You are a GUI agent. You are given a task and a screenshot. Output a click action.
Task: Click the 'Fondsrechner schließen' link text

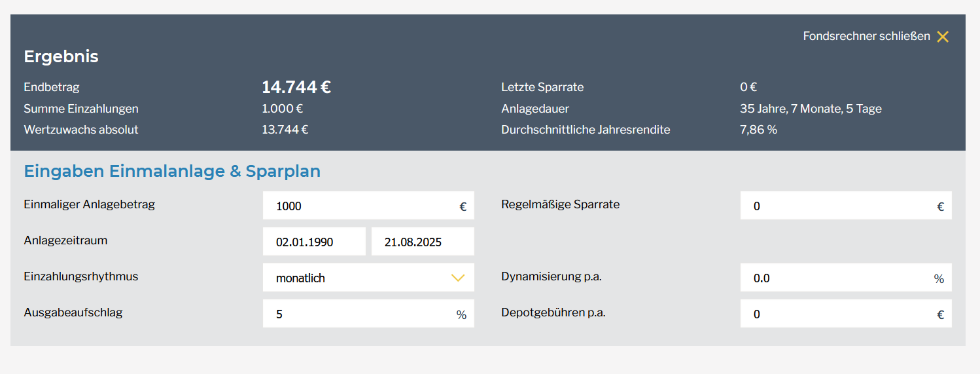[x=866, y=37]
